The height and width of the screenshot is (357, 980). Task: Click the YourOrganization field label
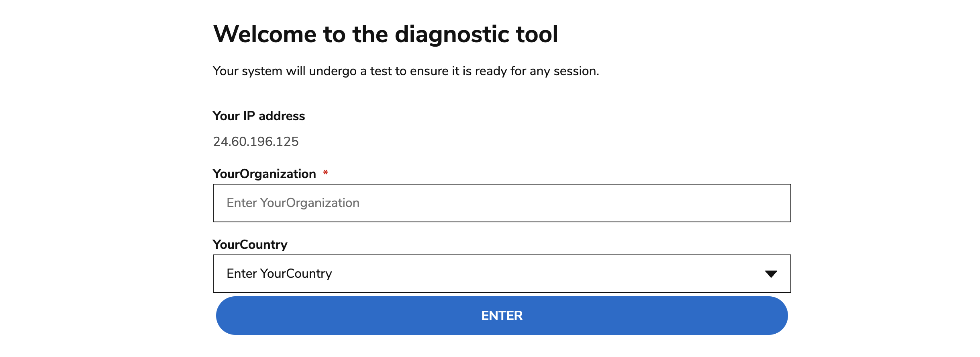pos(264,174)
